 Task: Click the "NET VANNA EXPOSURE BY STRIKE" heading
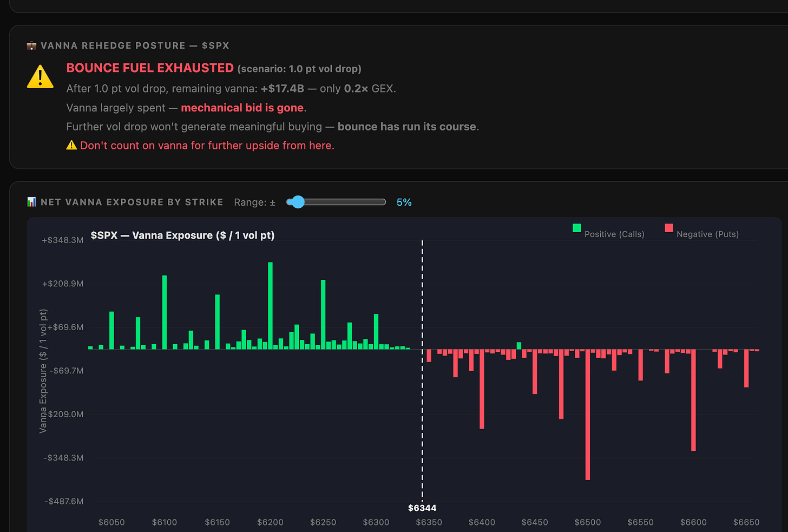point(132,202)
